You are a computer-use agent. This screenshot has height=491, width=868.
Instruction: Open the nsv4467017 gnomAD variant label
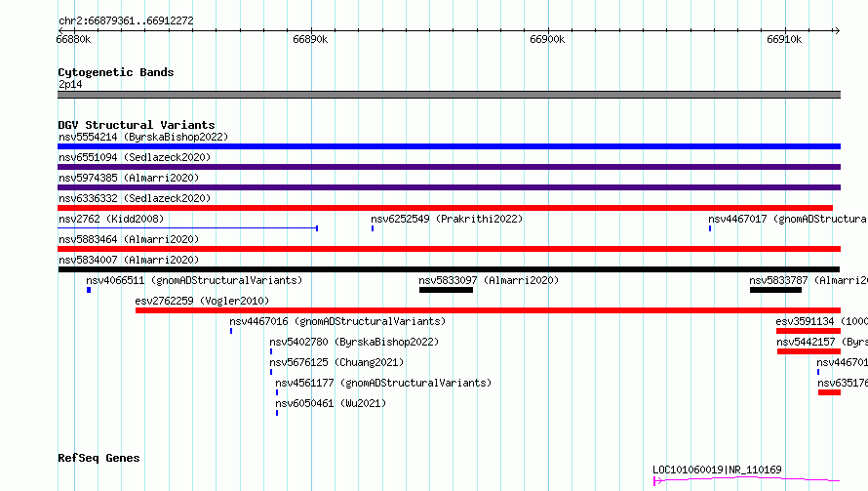(x=787, y=219)
